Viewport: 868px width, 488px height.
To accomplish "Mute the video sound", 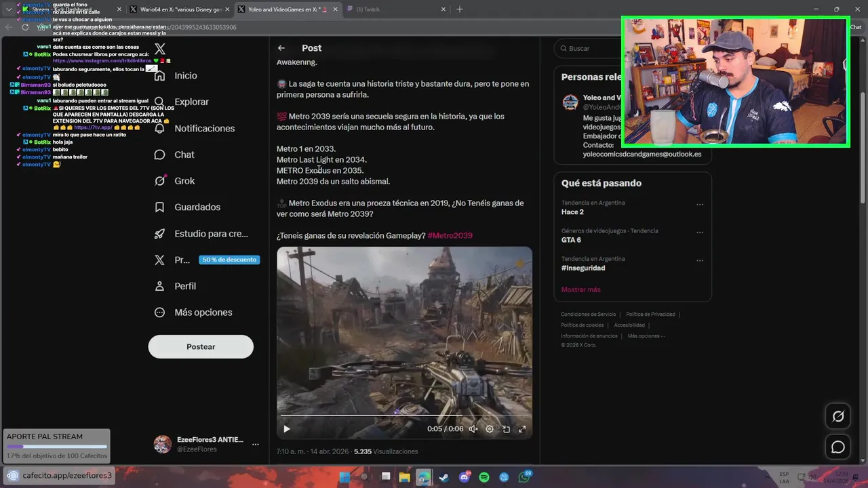I will [x=473, y=429].
